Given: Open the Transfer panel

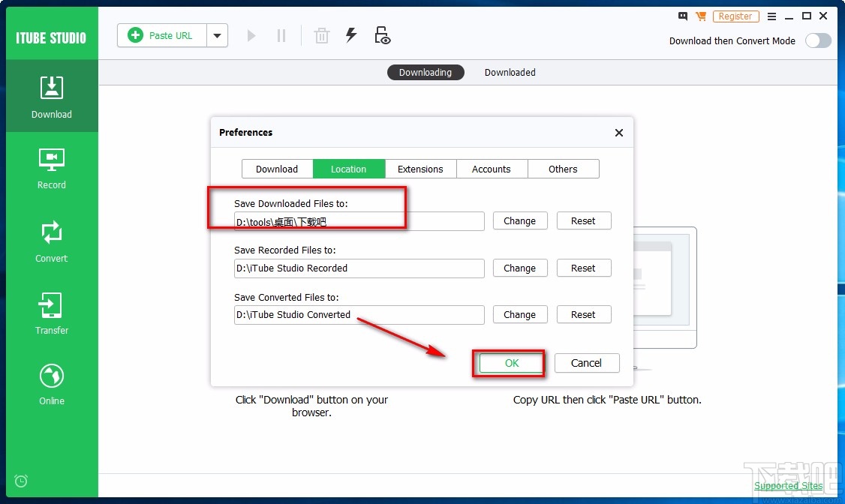Looking at the screenshot, I should [51, 312].
